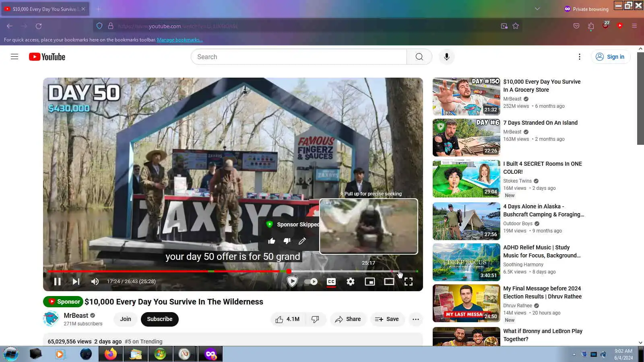Screen dimensions: 644x362
Task: Like the video with 4.1M likes
Action: 288,319
